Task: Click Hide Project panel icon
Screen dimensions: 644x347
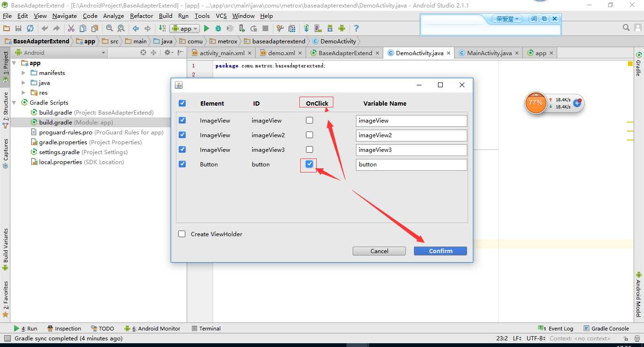Action: tap(181, 53)
